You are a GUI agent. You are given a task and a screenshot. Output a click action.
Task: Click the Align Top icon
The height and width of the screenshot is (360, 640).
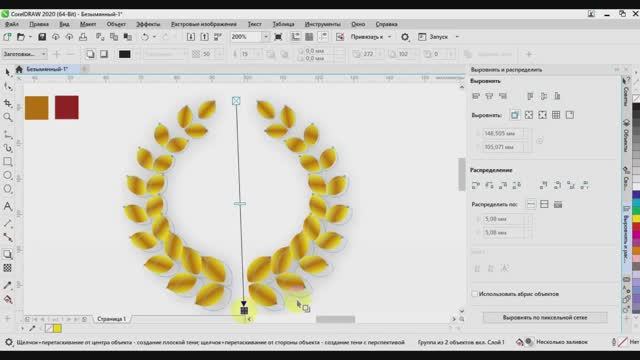pos(530,96)
